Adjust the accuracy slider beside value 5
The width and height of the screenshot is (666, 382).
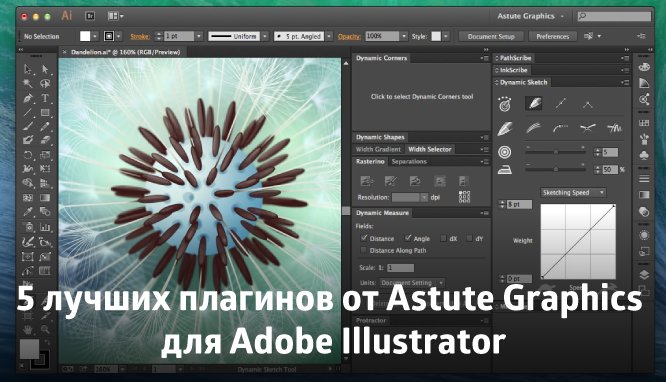(x=555, y=152)
